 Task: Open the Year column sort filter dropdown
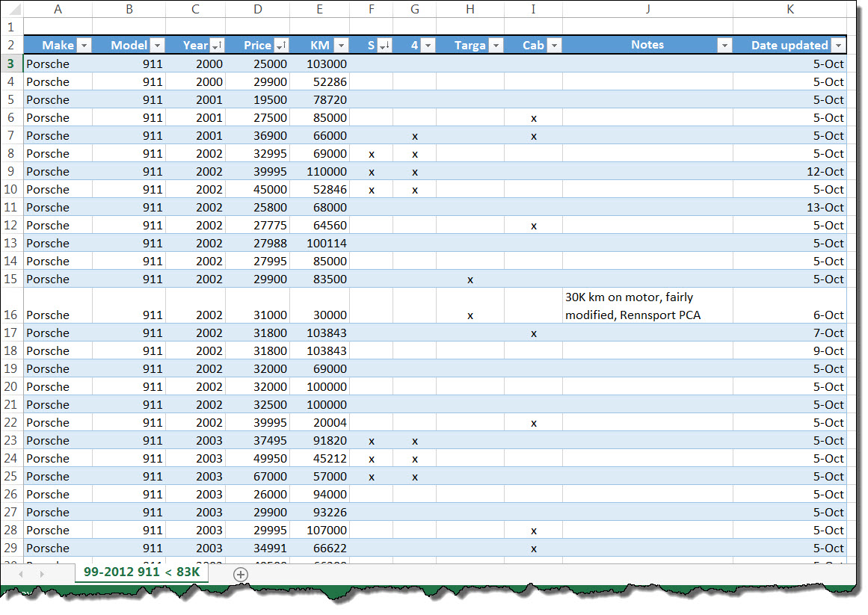218,46
